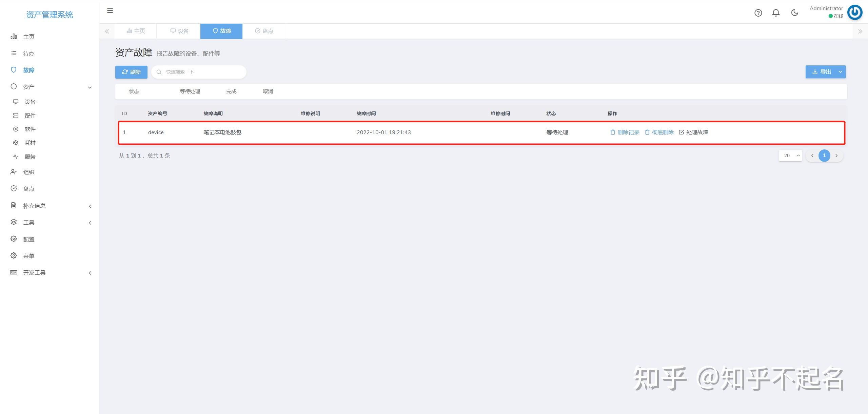The width and height of the screenshot is (868, 414).
Task: Click the Administrator avatar icon
Action: pyautogui.click(x=854, y=13)
